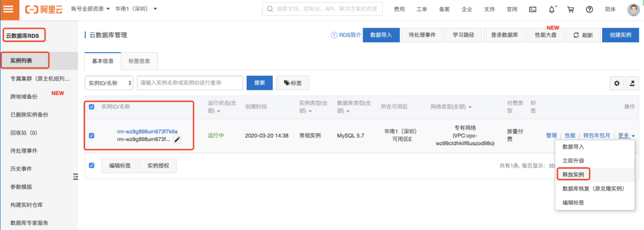Open 费用 in the top navigation

tap(399, 9)
